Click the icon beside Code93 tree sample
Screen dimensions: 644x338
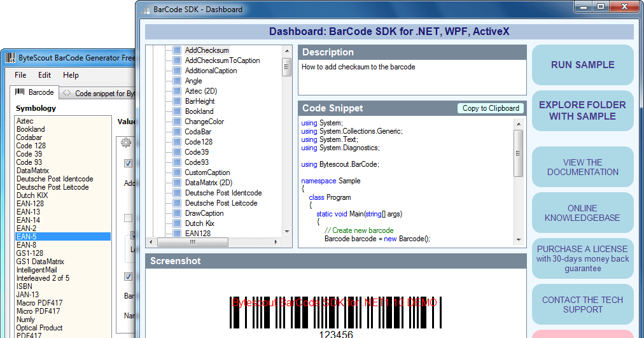click(177, 162)
